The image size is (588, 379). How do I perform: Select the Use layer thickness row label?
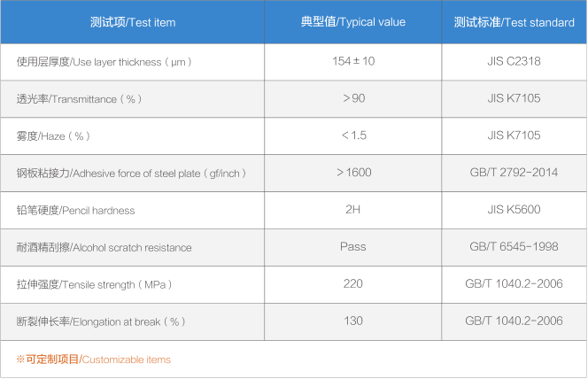click(104, 62)
